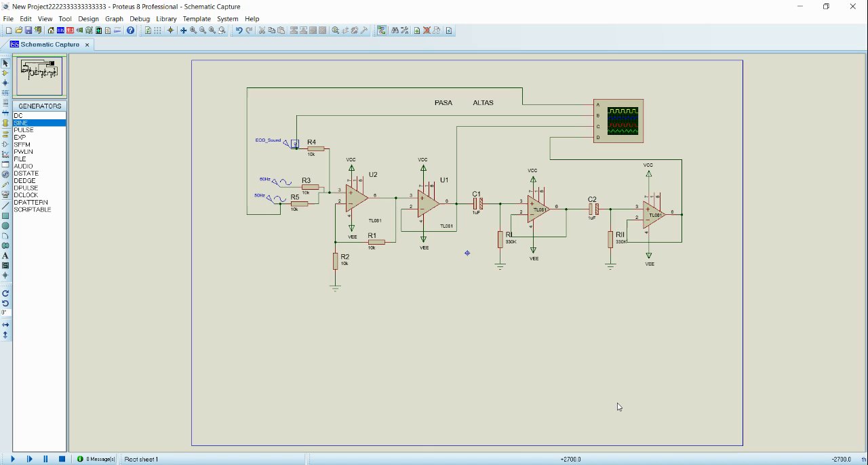This screenshot has width=868, height=465.
Task: Select 2D Graphics Text A tool
Action: click(5, 256)
